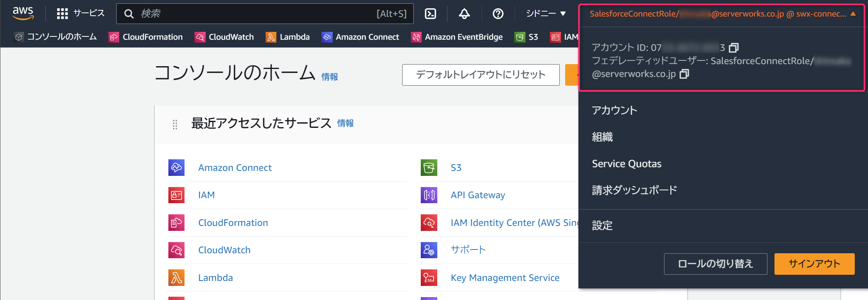This screenshot has width=868, height=300.
Task: Copy the account ID
Action: point(734,48)
